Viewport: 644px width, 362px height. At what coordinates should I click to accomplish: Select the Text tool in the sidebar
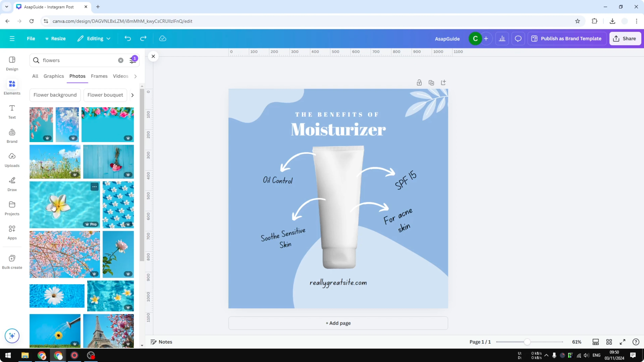(x=12, y=111)
